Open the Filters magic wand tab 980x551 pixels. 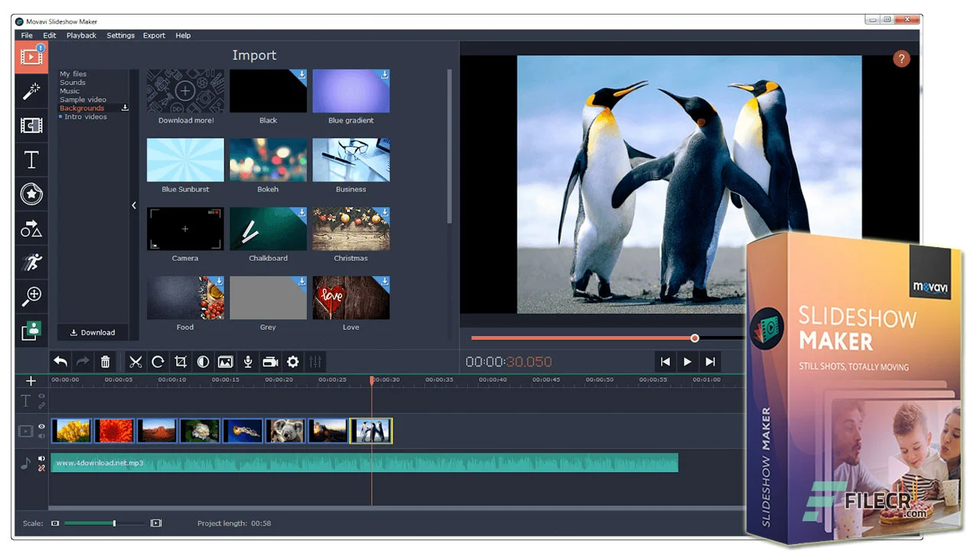[31, 91]
